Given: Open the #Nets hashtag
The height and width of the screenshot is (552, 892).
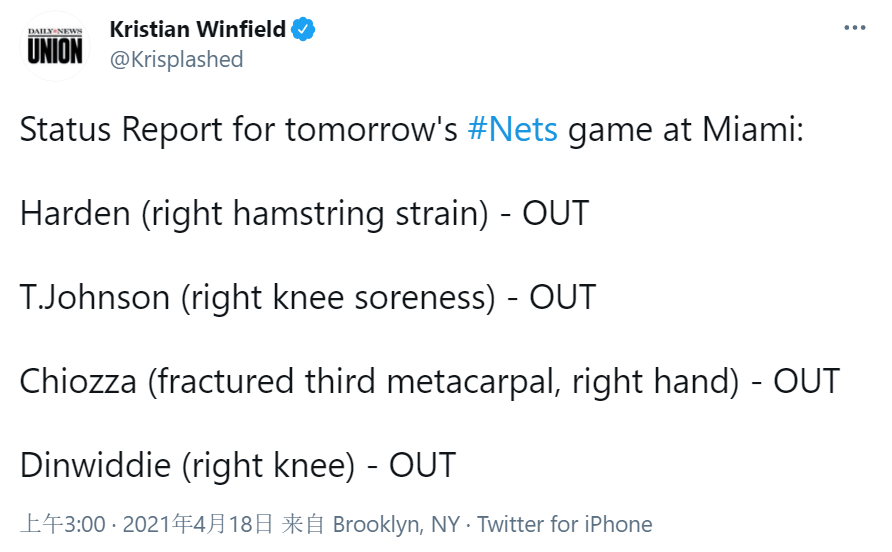Looking at the screenshot, I should click(513, 129).
